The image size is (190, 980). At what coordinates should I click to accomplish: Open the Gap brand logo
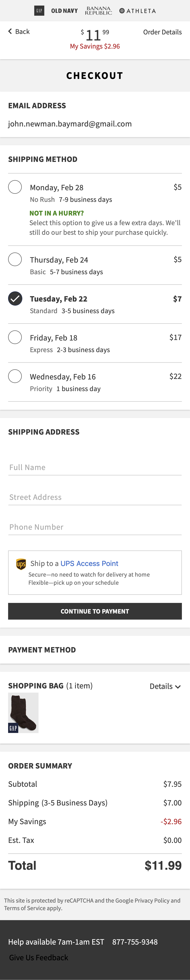click(x=39, y=11)
